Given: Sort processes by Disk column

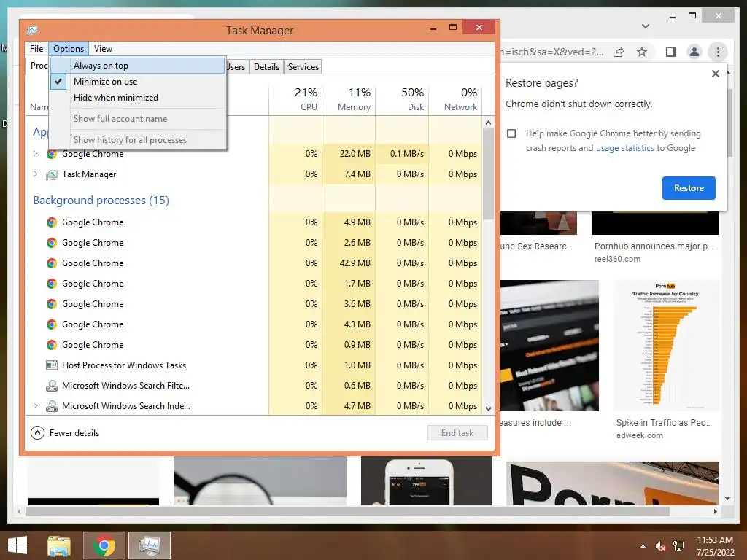Looking at the screenshot, I should (402, 99).
